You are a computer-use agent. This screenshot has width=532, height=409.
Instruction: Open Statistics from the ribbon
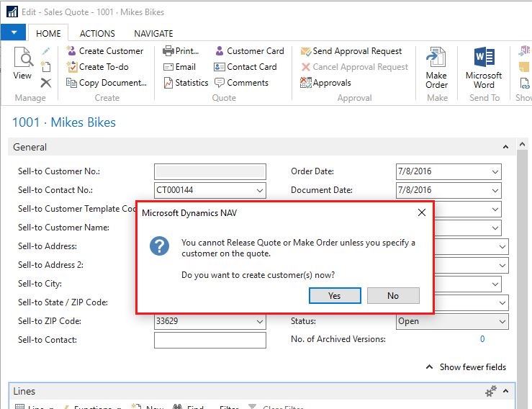186,83
